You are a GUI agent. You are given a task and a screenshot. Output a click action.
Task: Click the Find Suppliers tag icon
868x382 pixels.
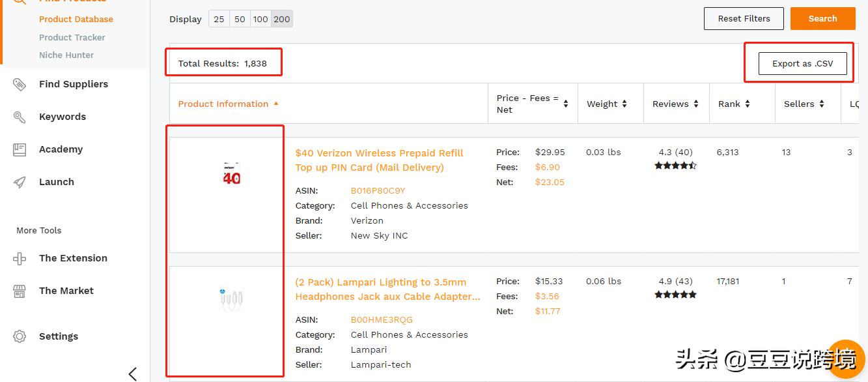click(x=20, y=84)
